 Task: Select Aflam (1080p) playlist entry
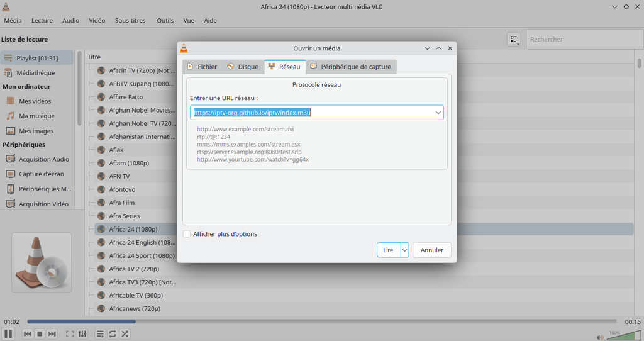coord(128,163)
